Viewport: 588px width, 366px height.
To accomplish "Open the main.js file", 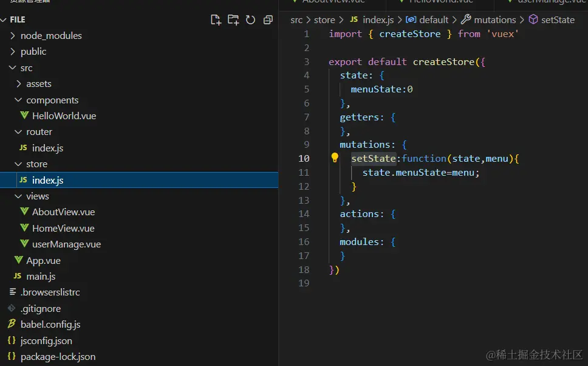I will (x=41, y=277).
